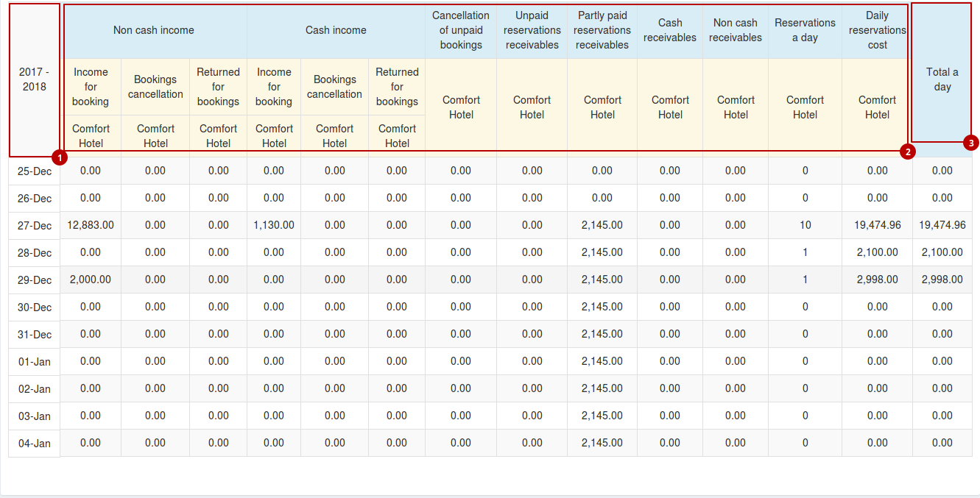Image resolution: width=980 pixels, height=498 pixels.
Task: Select the 28-Dec date row label
Action: [x=35, y=253]
